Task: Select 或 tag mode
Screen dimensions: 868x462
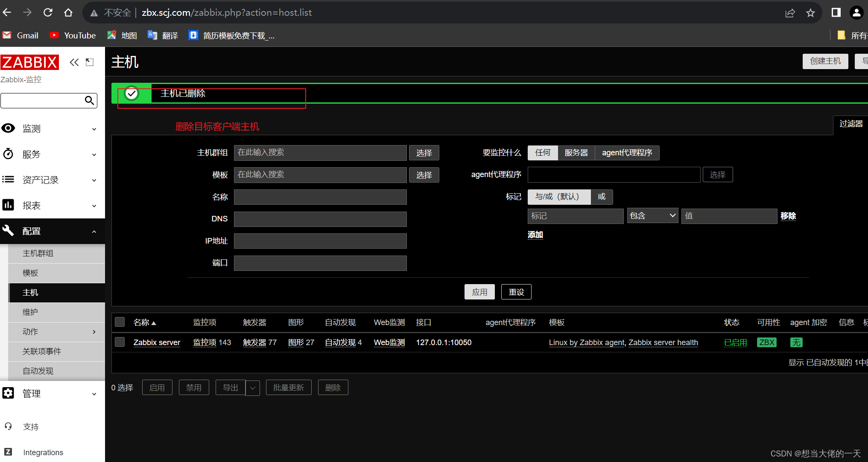Action: click(602, 197)
